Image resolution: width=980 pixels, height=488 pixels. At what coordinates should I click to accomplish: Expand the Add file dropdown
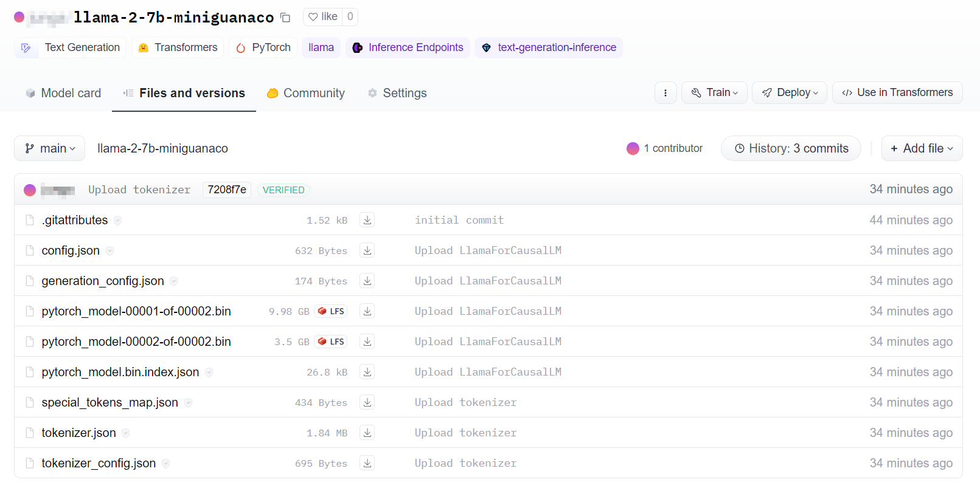tap(922, 148)
